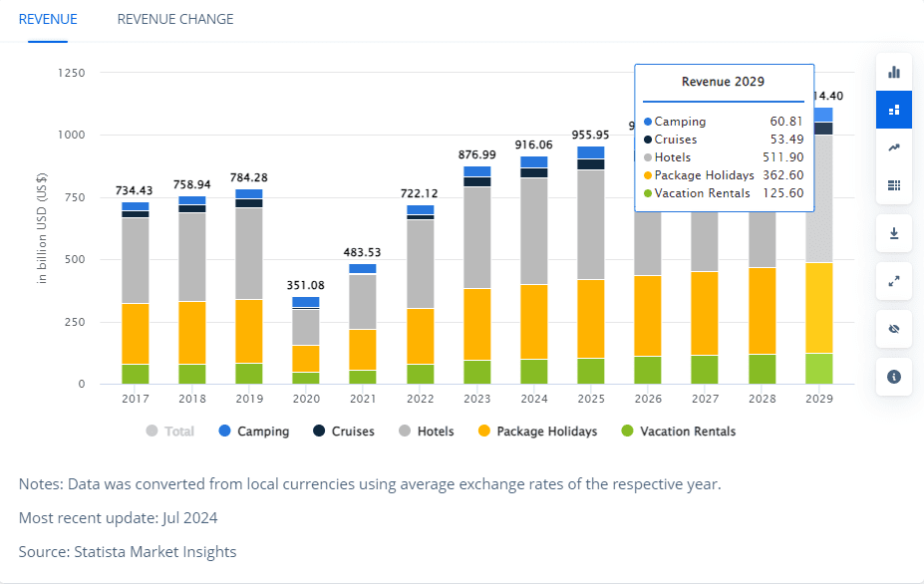Toggle the Total legend series

(x=169, y=432)
